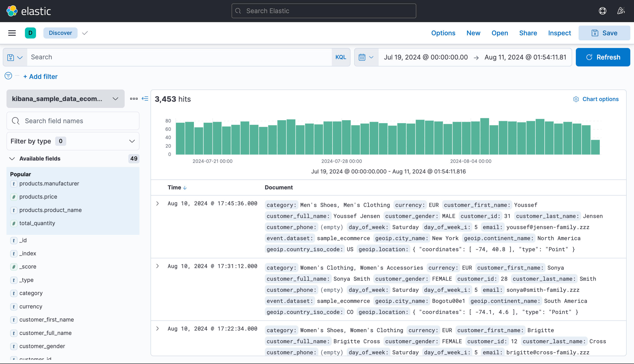Enable the sidebar search field filter icon
Viewport: 634px width, 364px height.
pos(16,121)
